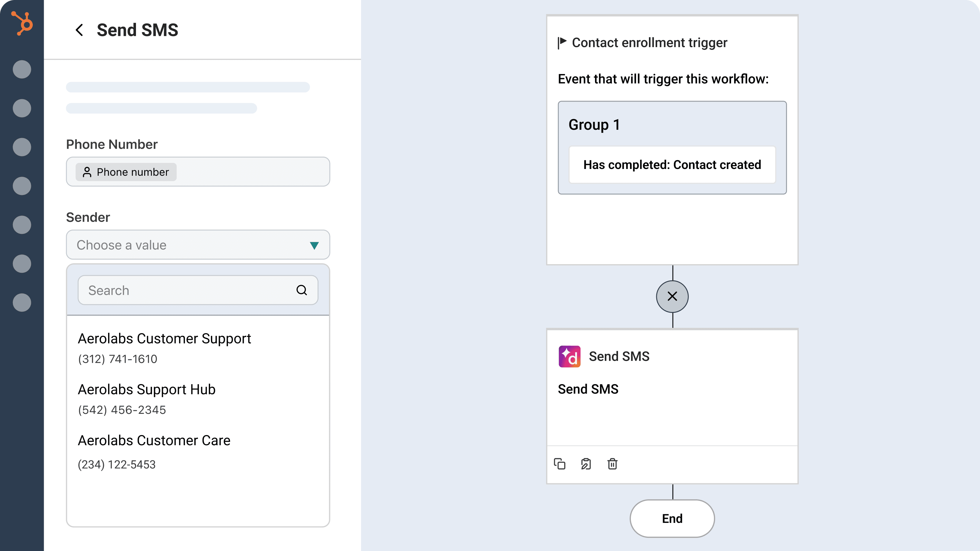980x551 pixels.
Task: Click the magnifying glass in the search bar
Action: coord(302,290)
